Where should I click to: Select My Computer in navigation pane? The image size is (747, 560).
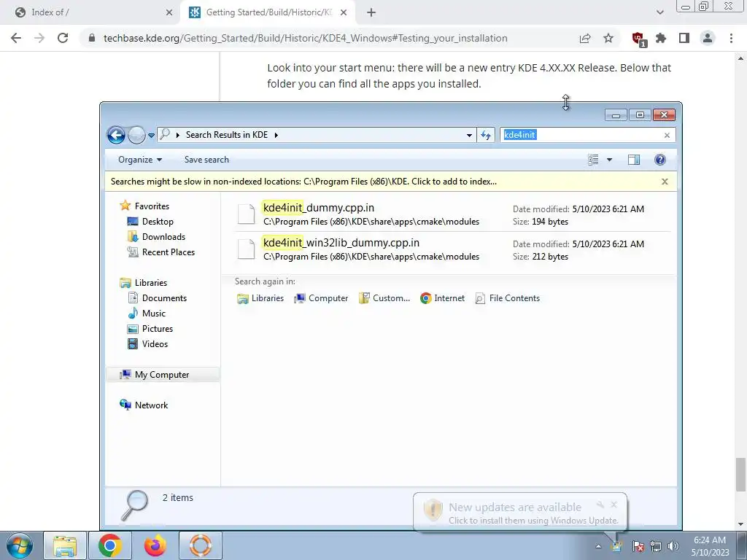[x=161, y=375]
